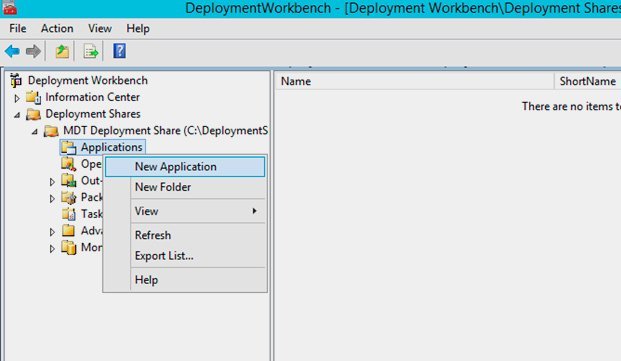
Task: Click the Export List toolbar icon
Action: point(91,51)
